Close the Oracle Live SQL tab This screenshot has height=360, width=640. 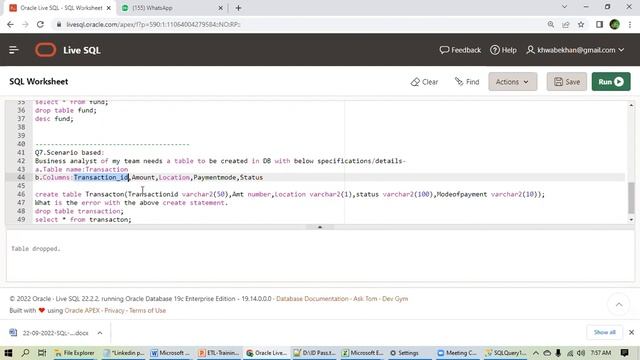109,8
